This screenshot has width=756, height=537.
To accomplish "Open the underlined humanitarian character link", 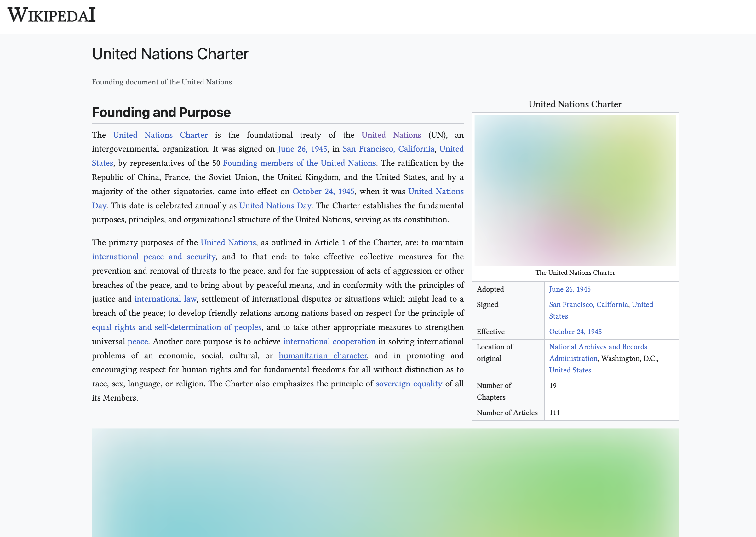I will coord(323,355).
